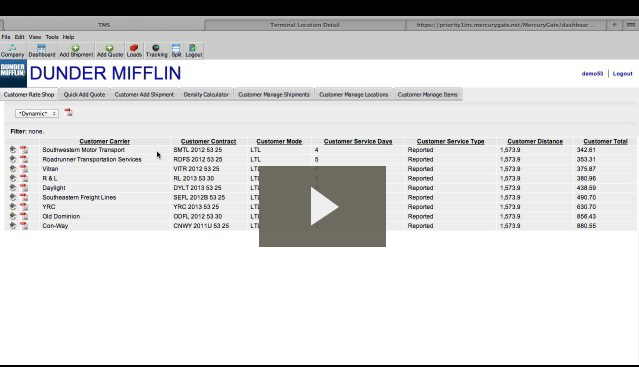Play the video with center play button
Screen dimensions: 639x367
322,206
